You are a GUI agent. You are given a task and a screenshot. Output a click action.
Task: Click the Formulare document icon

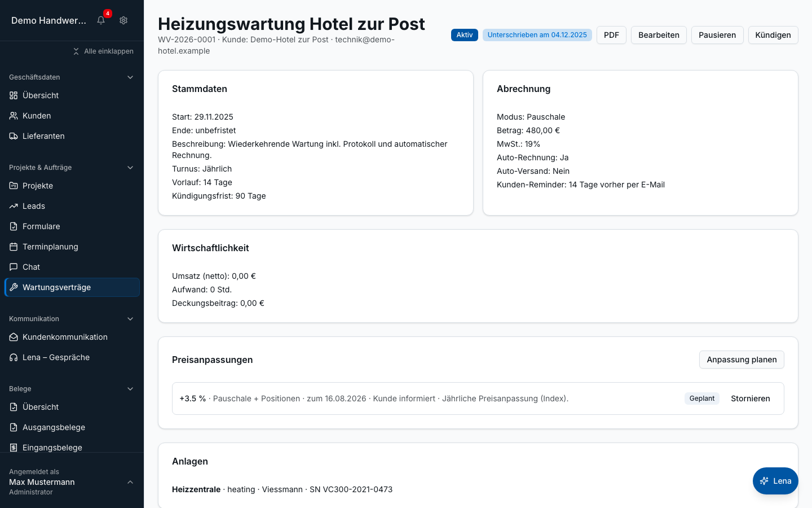tap(14, 226)
